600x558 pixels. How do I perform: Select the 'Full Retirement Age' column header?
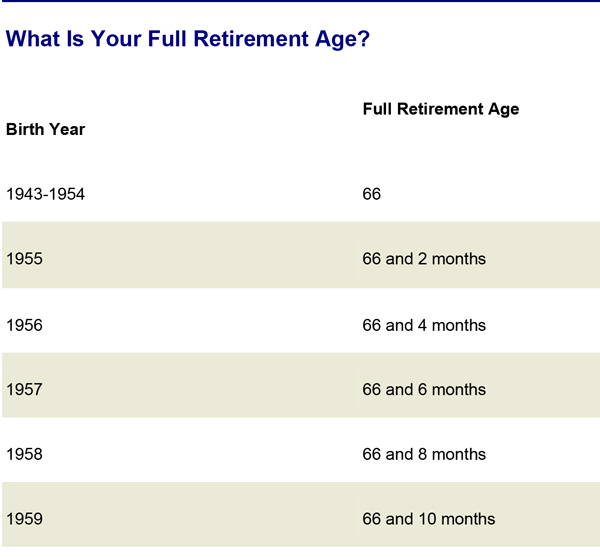pos(441,109)
